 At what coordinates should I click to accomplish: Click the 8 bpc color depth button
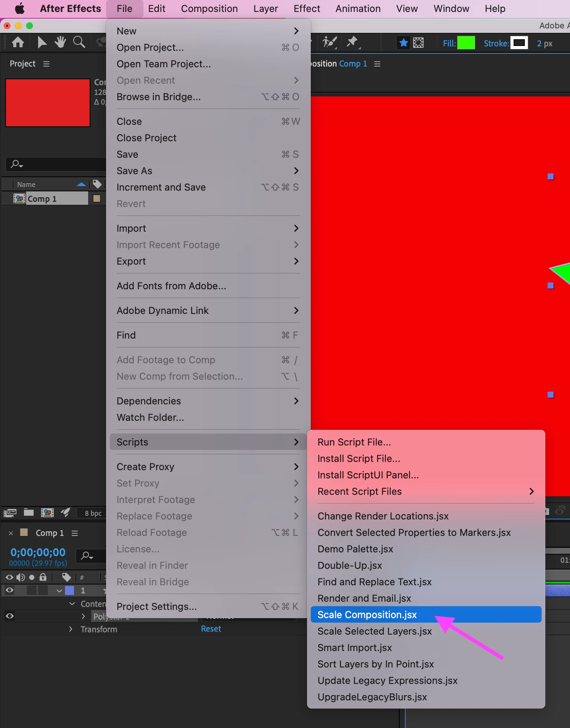coord(93,513)
